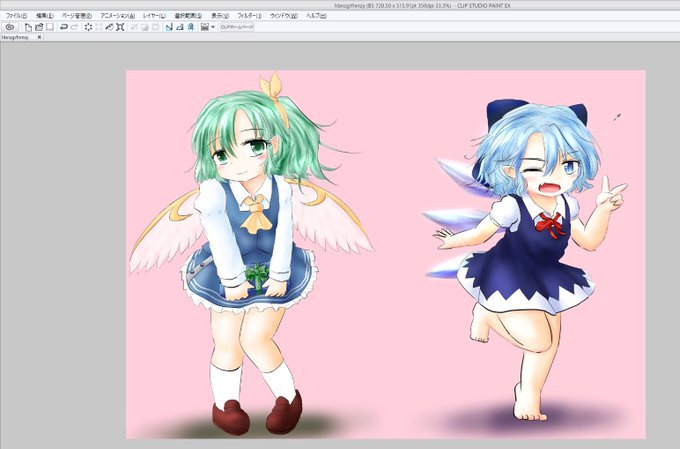Activate the Scale/Rotate transform icon
680x449 pixels.
(x=120, y=27)
